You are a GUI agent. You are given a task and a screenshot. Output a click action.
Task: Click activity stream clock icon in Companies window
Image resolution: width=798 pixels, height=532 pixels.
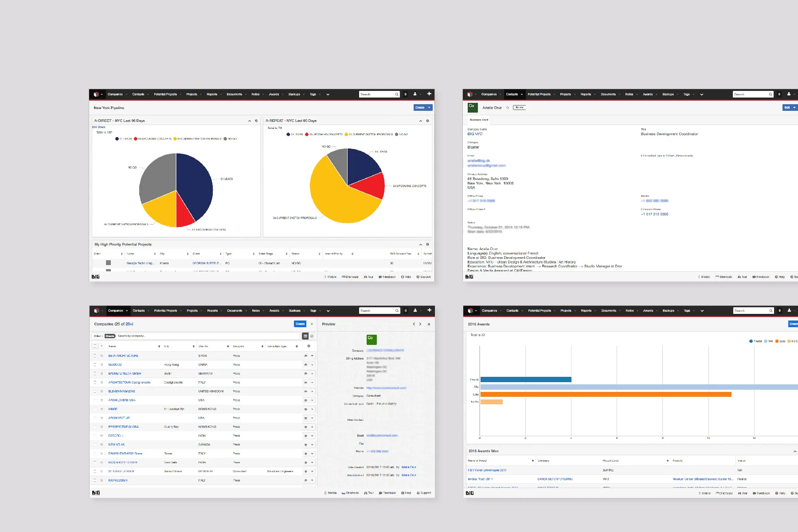[x=312, y=336]
